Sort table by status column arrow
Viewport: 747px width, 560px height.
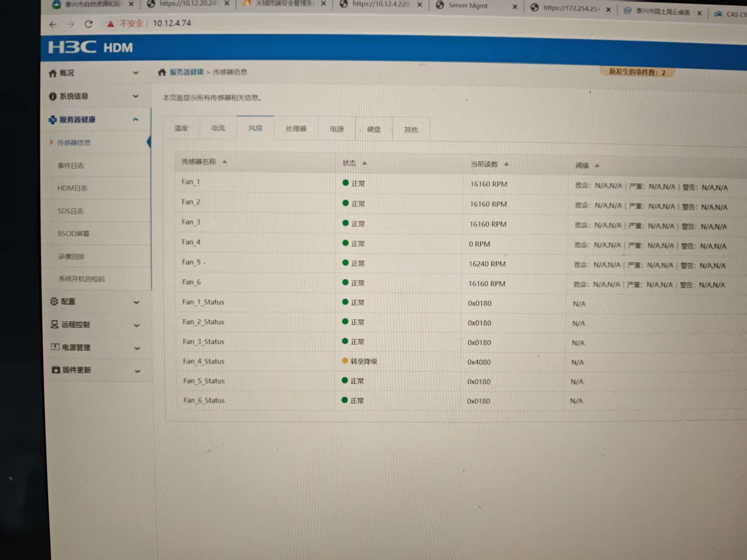(364, 163)
